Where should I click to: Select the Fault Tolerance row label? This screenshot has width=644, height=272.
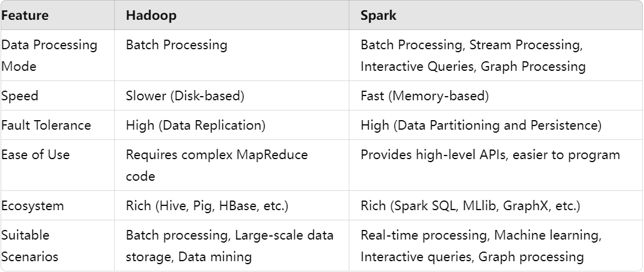pyautogui.click(x=46, y=125)
